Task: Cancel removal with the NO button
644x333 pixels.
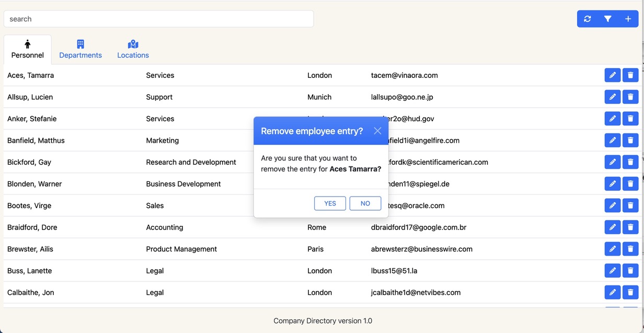Action: (365, 203)
